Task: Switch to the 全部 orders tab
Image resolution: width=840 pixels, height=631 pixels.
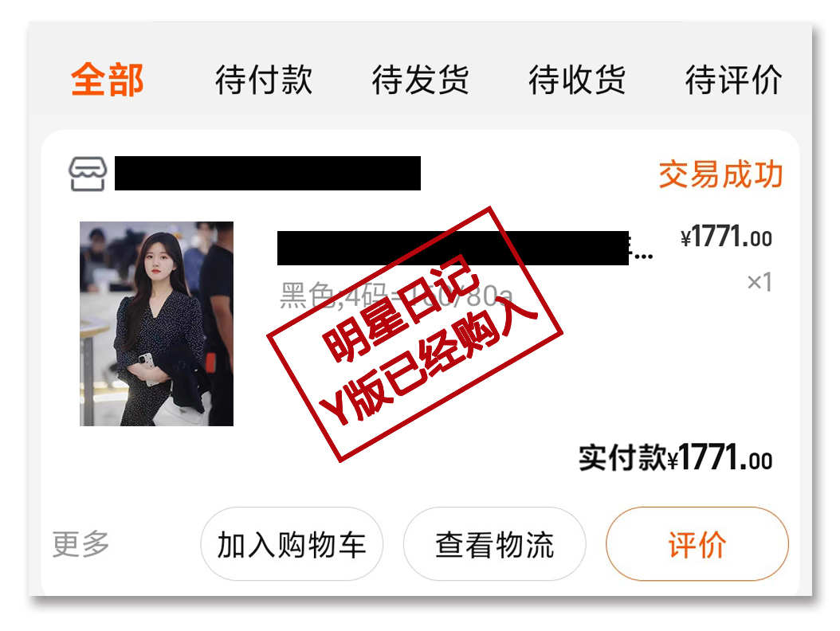Action: click(107, 80)
